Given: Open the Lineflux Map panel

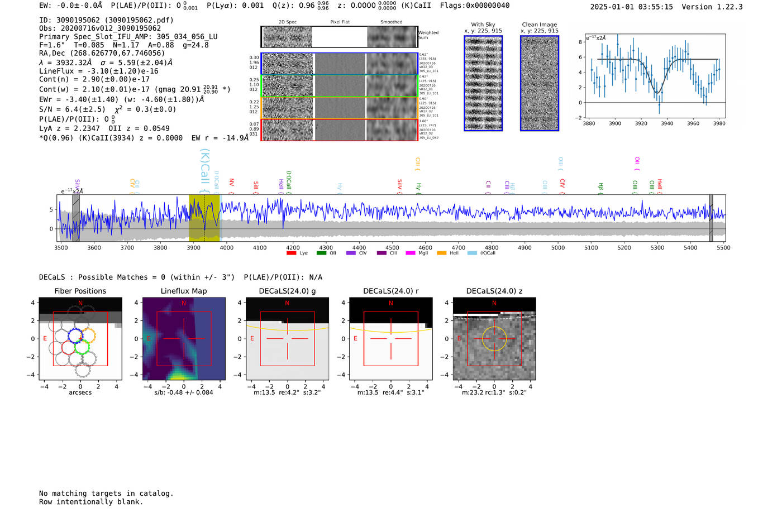Looking at the screenshot, I should [184, 338].
